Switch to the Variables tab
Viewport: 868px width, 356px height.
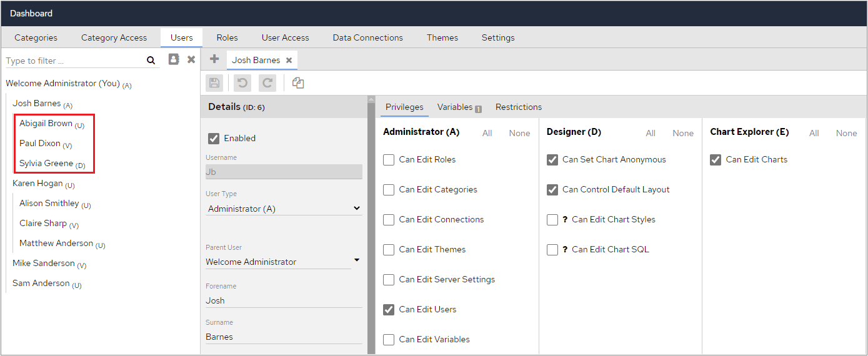click(x=455, y=107)
